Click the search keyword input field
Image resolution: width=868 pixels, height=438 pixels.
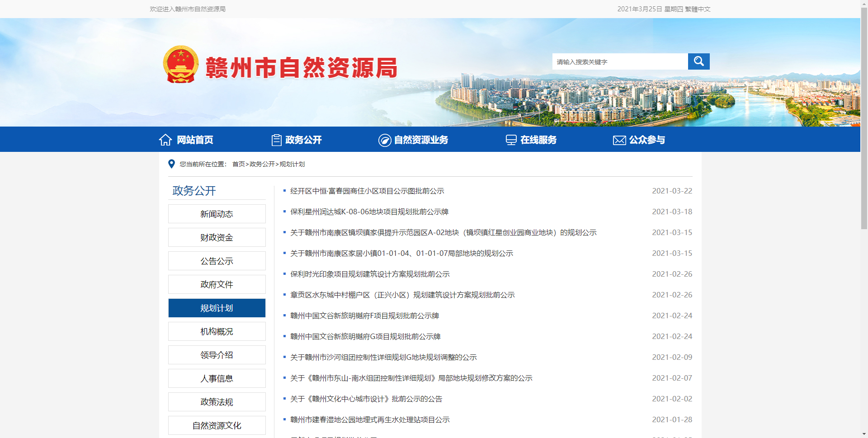[619, 61]
